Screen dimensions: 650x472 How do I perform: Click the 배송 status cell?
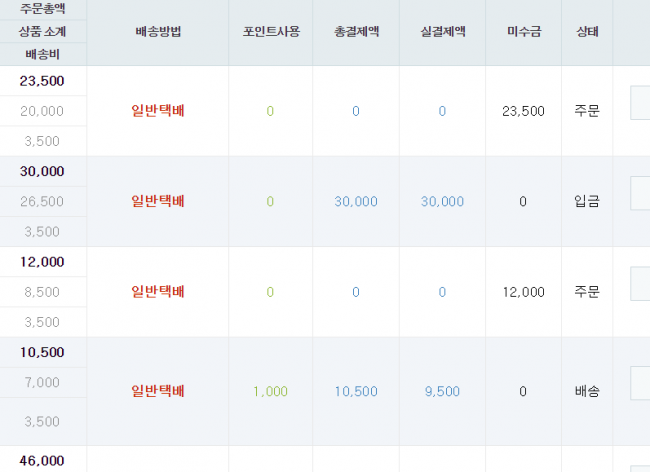(x=587, y=391)
